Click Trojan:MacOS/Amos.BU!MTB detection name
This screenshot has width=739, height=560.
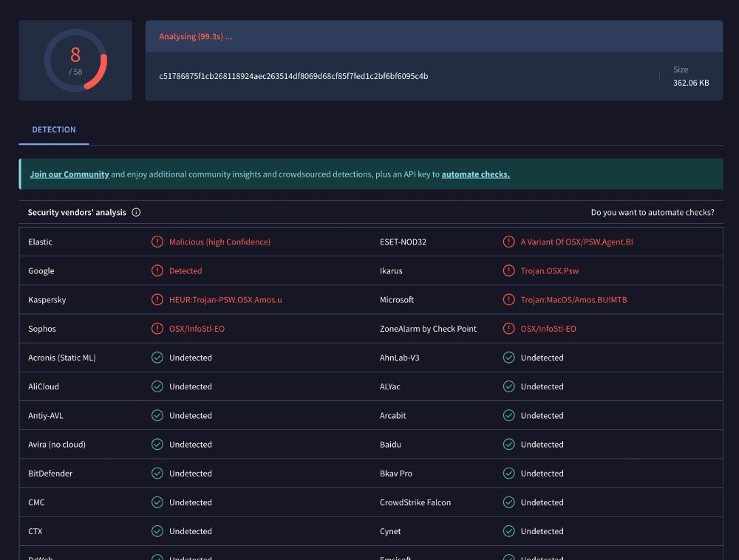pos(573,300)
